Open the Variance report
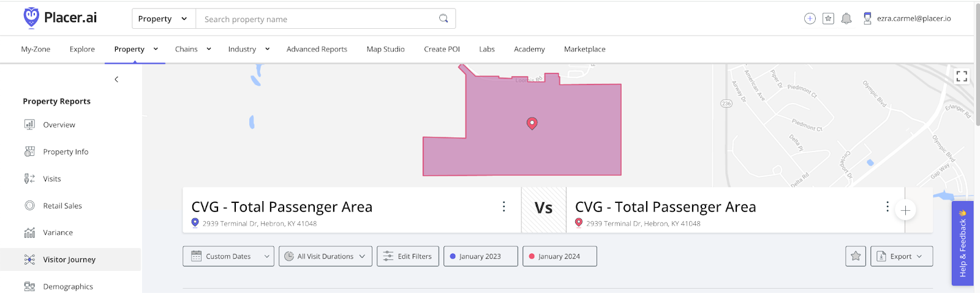 (x=58, y=232)
